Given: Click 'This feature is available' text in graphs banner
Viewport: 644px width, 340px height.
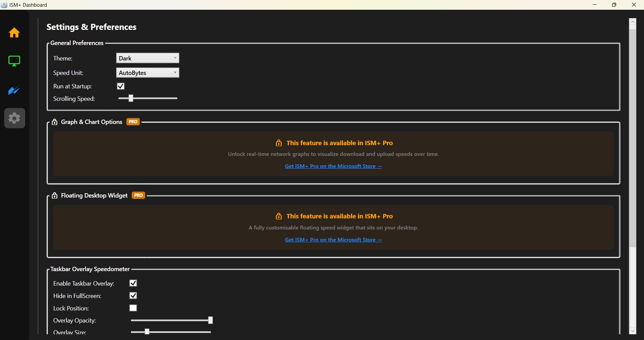Looking at the screenshot, I should pyautogui.click(x=339, y=143).
